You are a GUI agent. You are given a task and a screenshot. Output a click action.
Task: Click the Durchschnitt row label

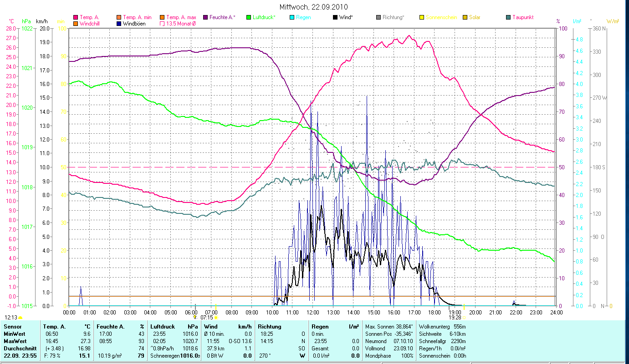point(20,349)
